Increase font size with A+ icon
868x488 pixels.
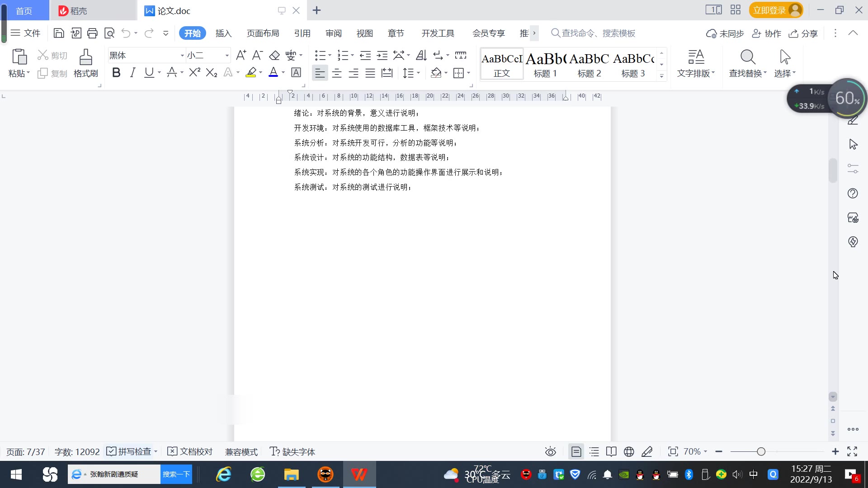[241, 55]
